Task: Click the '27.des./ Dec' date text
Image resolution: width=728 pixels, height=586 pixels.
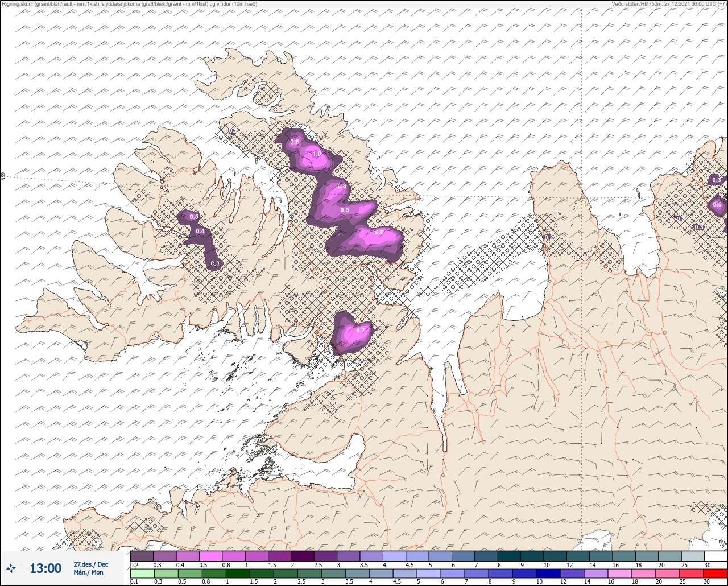Action: pos(91,564)
